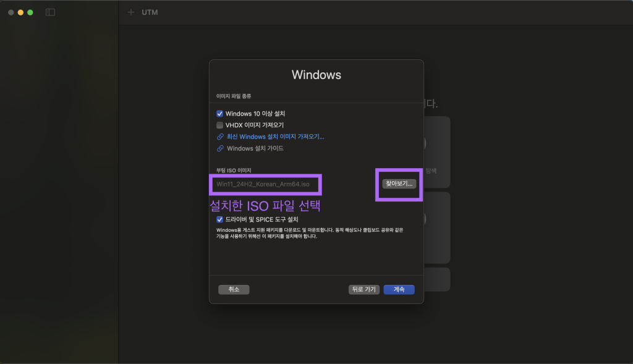
Task: Click the 부팅 ISO 이미지 label
Action: (x=234, y=171)
